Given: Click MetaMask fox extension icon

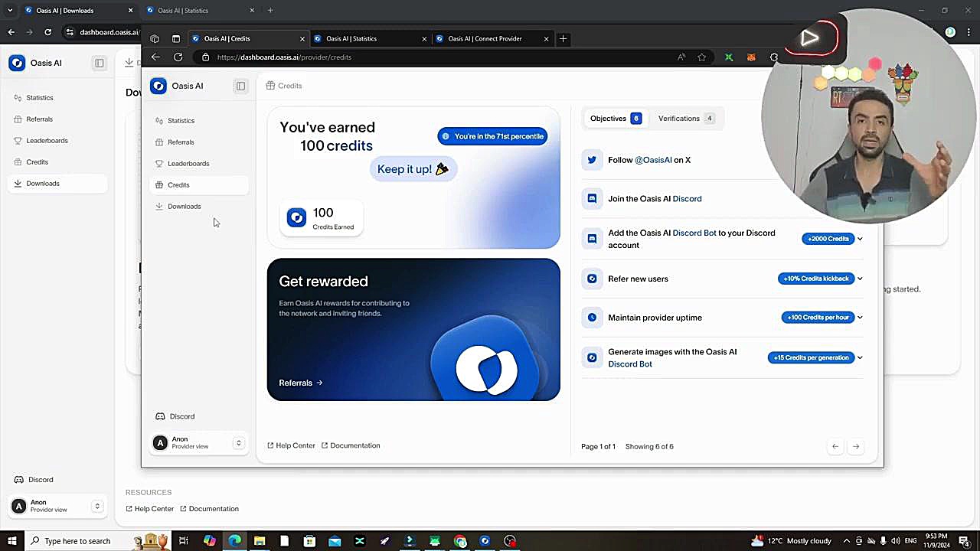Looking at the screenshot, I should tap(751, 57).
